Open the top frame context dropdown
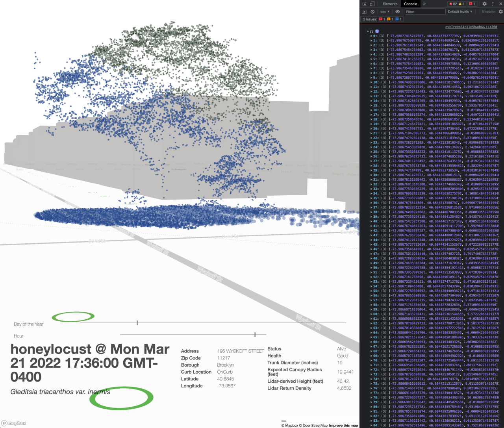 pyautogui.click(x=384, y=11)
